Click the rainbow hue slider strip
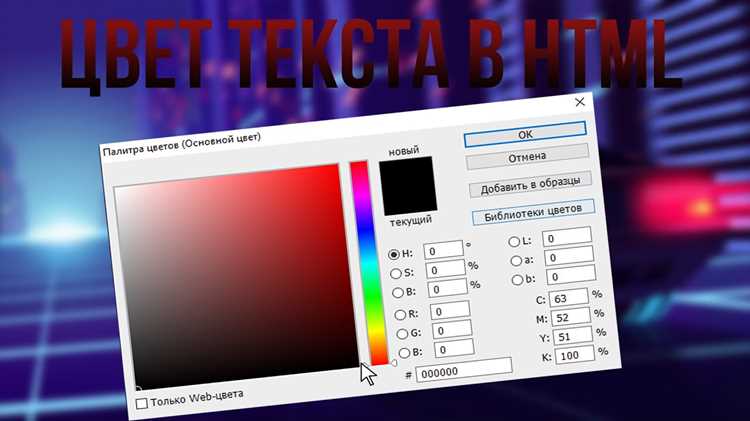The image size is (750, 421). 369,263
